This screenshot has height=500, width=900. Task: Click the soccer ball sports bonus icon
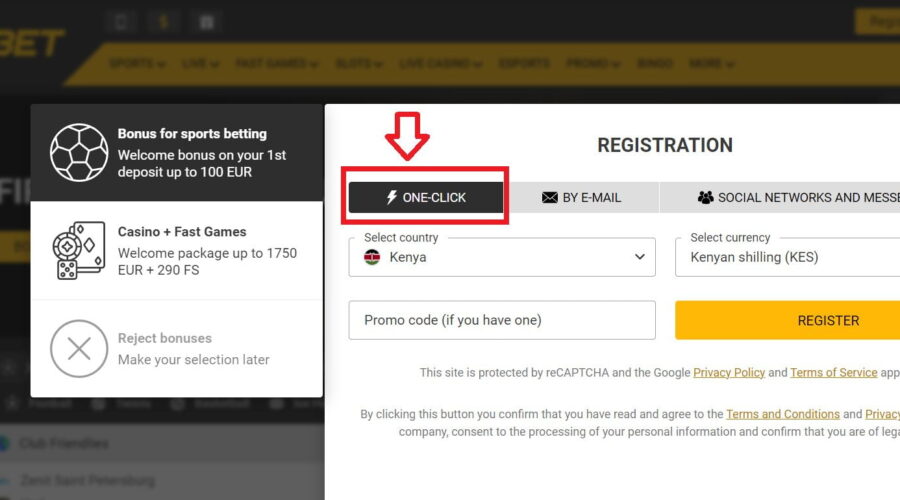point(79,153)
